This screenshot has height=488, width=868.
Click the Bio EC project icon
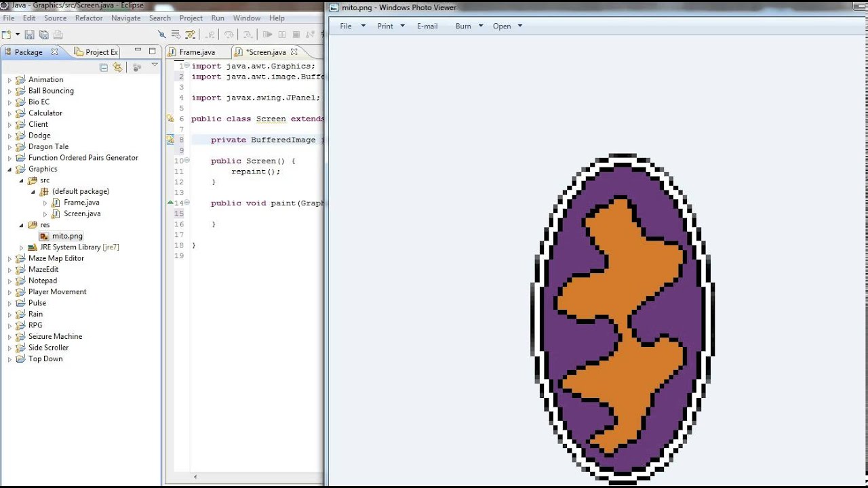(x=20, y=102)
